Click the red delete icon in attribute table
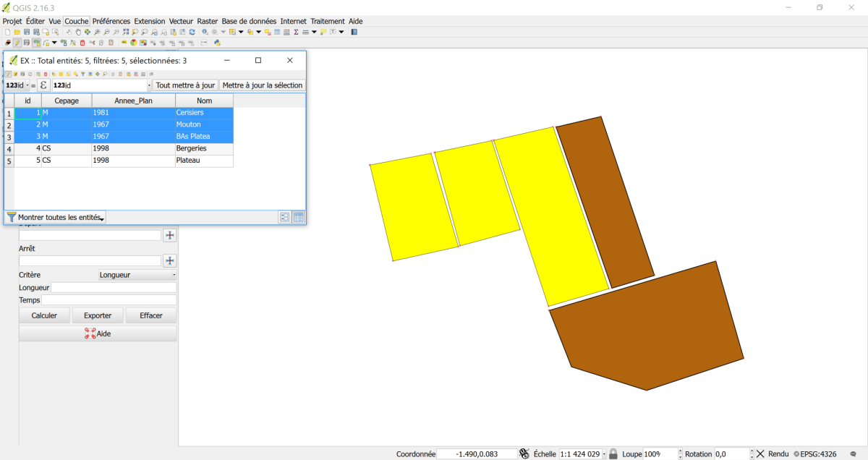The image size is (868, 460). [46, 74]
